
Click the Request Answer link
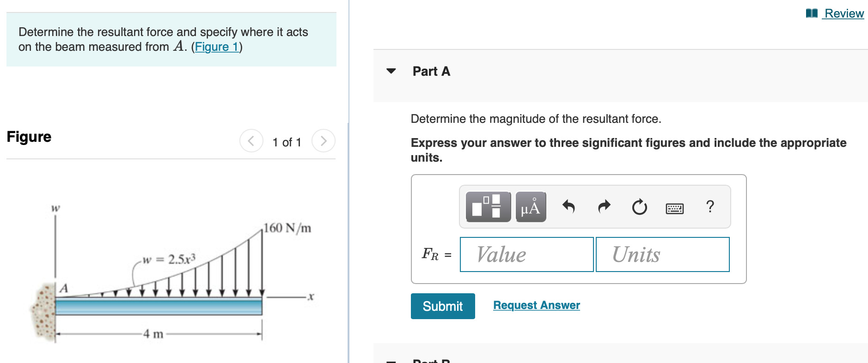(536, 305)
